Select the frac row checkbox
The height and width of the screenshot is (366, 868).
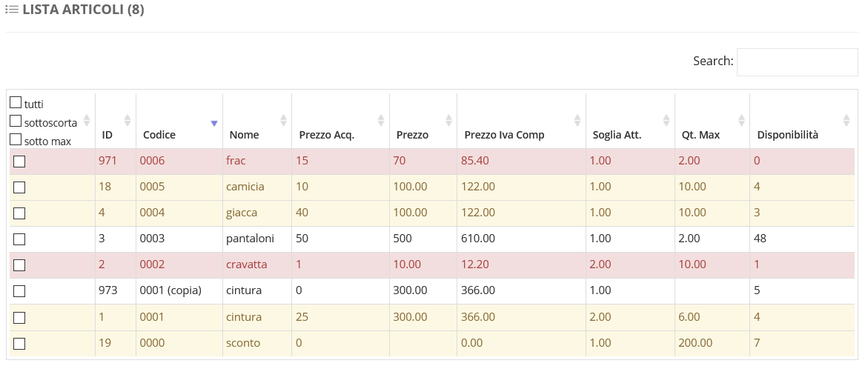click(19, 161)
